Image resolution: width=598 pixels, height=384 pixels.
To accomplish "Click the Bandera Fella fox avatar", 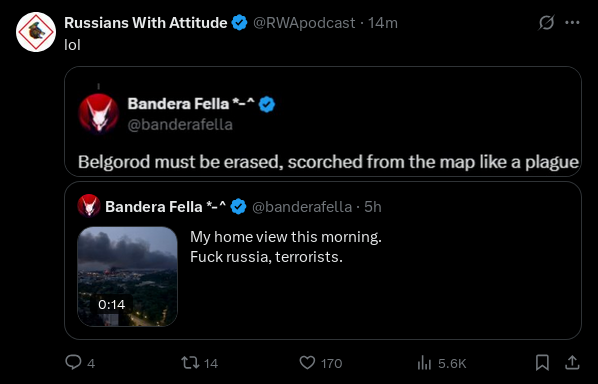I will pyautogui.click(x=99, y=114).
